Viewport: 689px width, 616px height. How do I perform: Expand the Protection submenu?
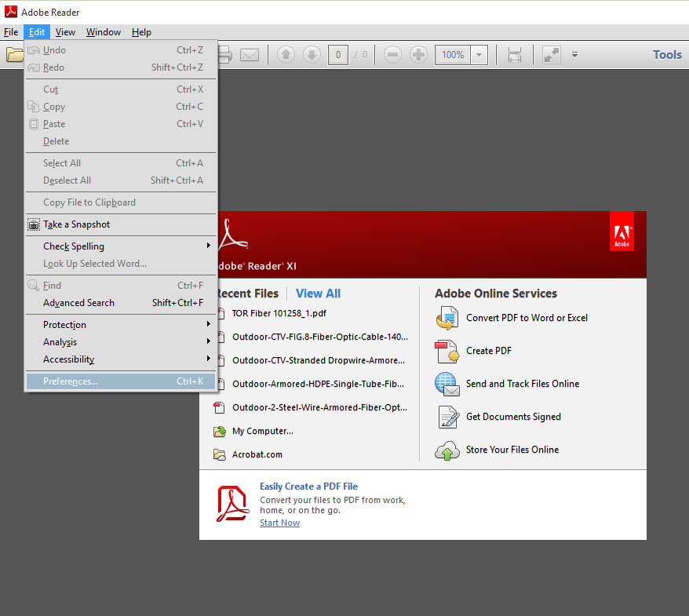point(121,324)
